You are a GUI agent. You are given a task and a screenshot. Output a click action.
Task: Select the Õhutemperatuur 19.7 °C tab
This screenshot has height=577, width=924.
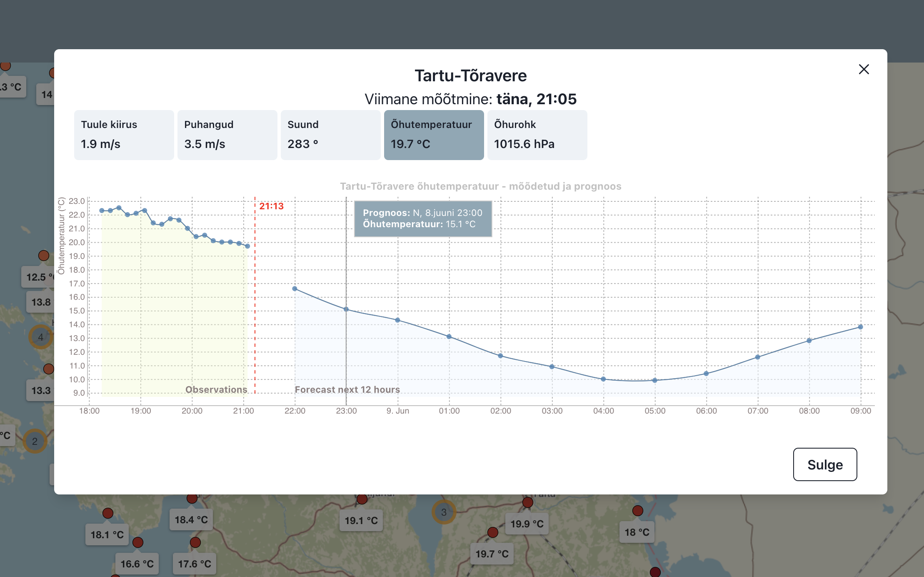pos(433,135)
